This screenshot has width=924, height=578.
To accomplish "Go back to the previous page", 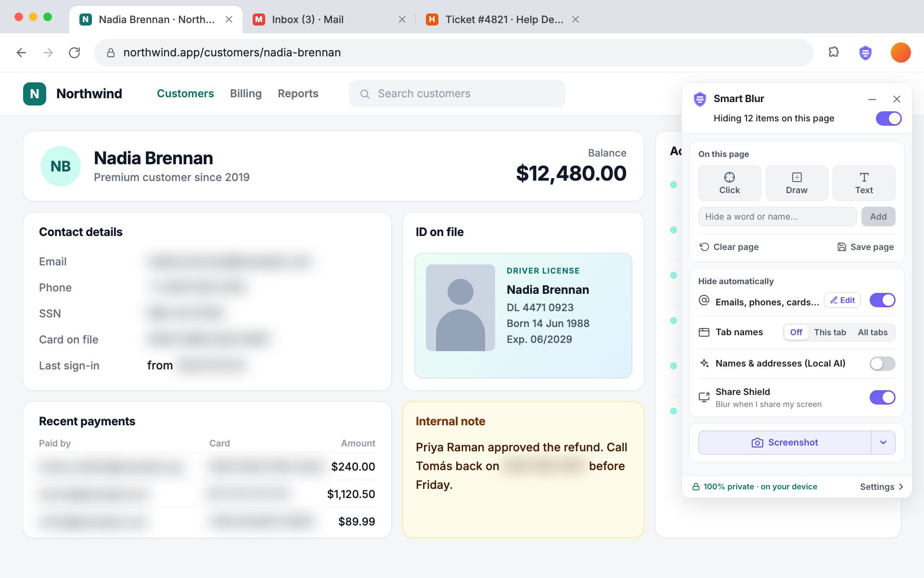I will 21,53.
